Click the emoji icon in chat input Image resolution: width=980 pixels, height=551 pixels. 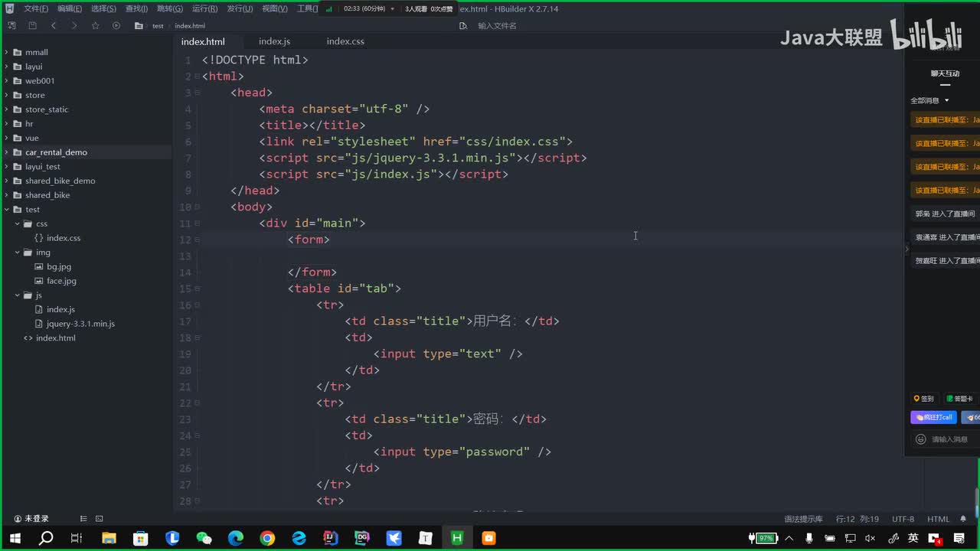pyautogui.click(x=920, y=439)
